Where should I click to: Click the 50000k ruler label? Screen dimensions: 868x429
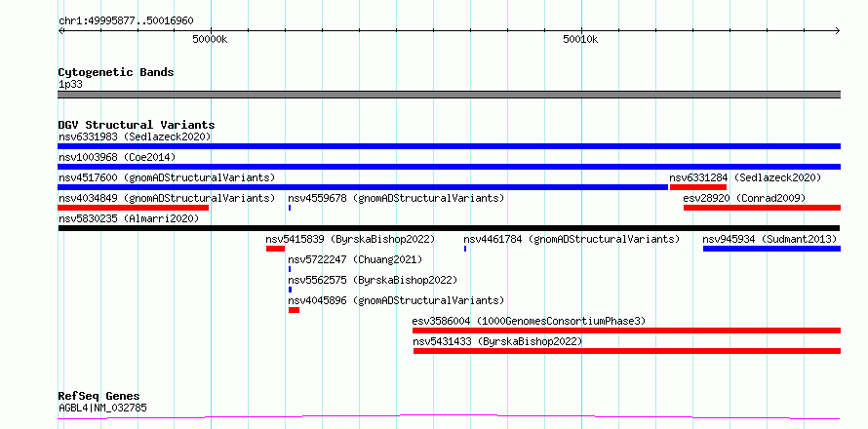click(x=211, y=39)
